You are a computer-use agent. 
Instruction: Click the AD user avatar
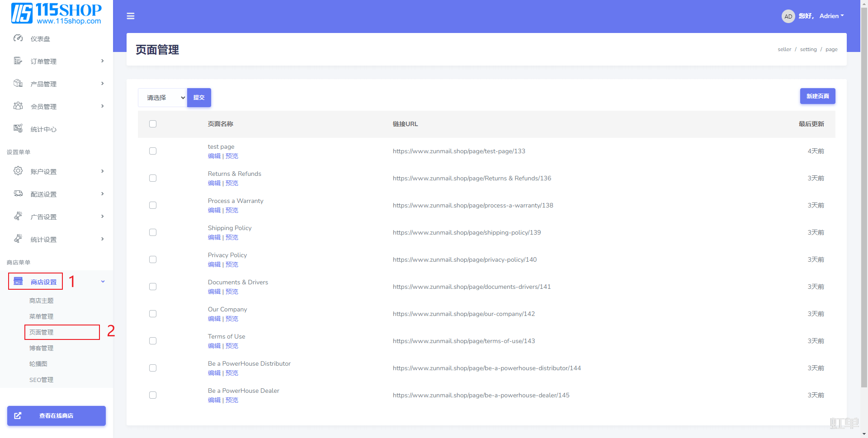pos(788,16)
